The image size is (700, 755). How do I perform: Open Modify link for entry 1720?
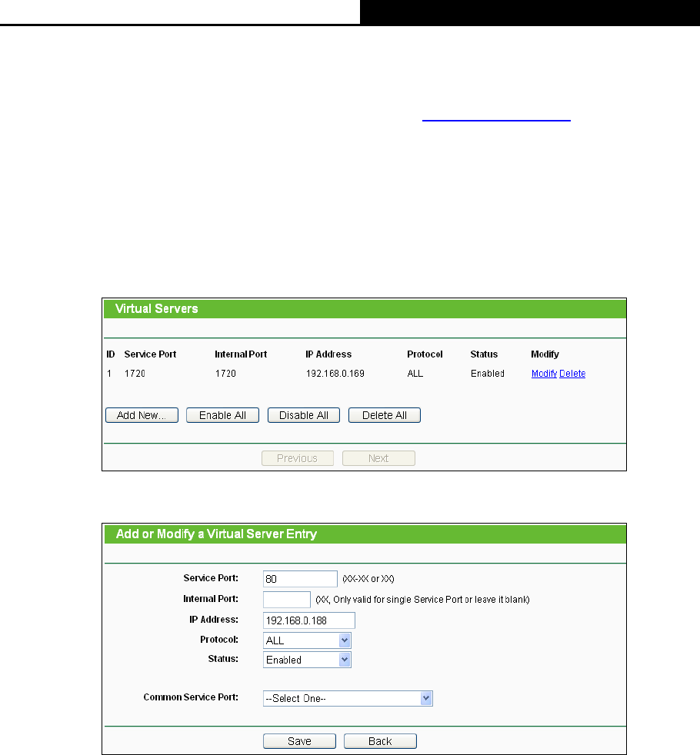pos(544,374)
